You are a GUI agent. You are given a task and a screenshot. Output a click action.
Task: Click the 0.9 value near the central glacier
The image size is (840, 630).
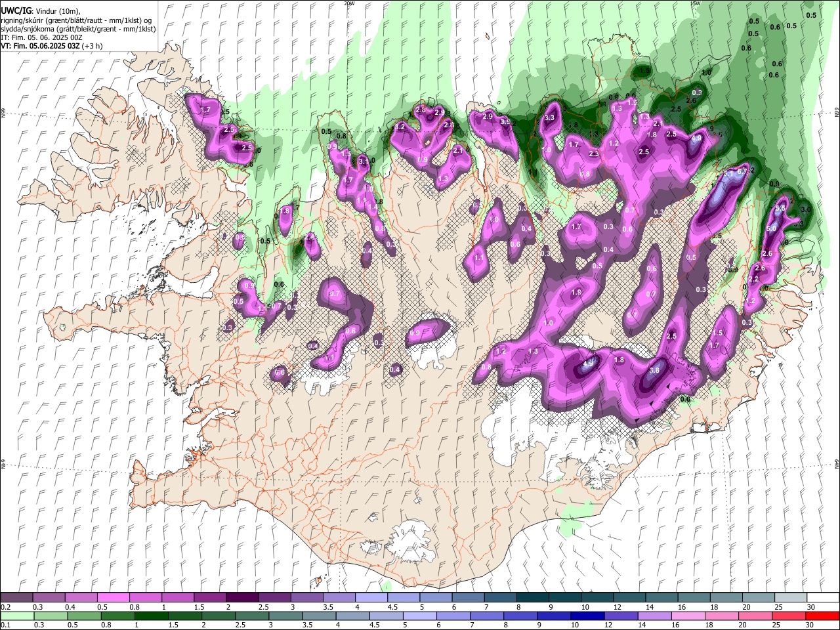pyautogui.click(x=415, y=333)
